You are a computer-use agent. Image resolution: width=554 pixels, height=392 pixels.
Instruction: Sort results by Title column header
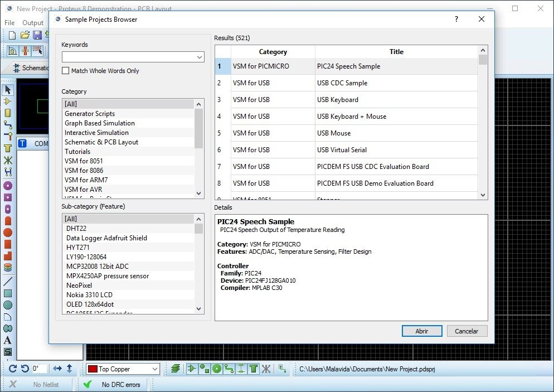(x=396, y=52)
